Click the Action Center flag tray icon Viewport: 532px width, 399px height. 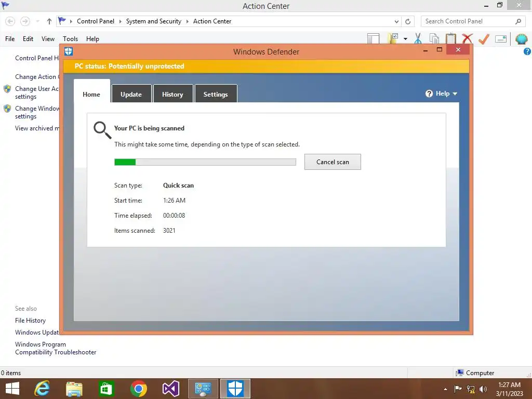coord(458,389)
